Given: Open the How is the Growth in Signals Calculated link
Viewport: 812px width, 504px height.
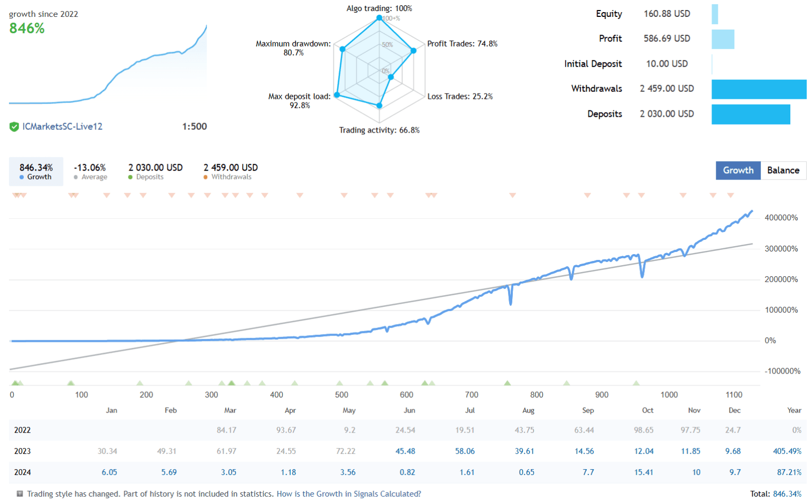Looking at the screenshot, I should (349, 494).
